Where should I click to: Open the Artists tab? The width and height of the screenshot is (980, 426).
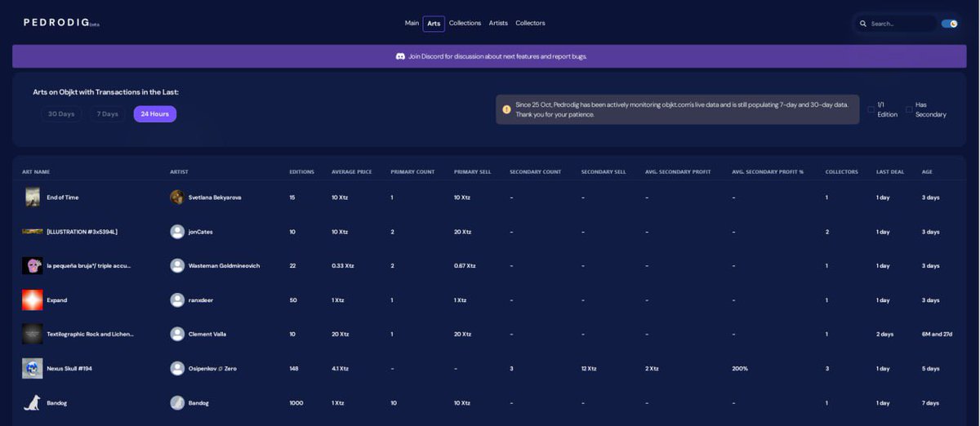(498, 23)
